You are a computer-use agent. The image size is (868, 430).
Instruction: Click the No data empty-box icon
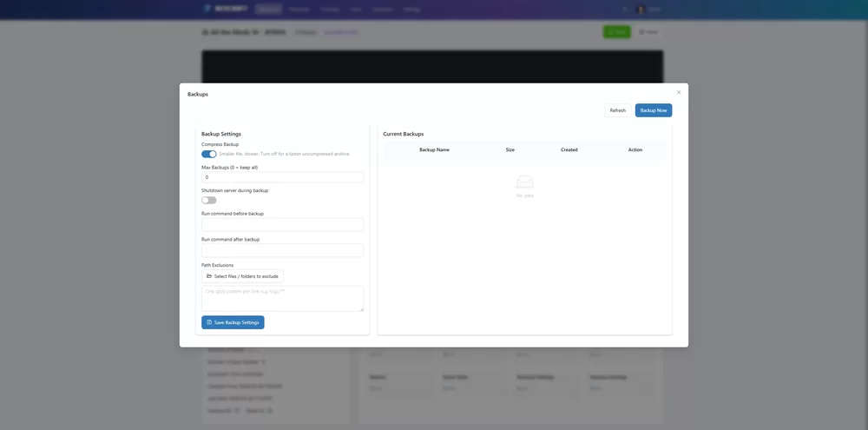pos(525,182)
